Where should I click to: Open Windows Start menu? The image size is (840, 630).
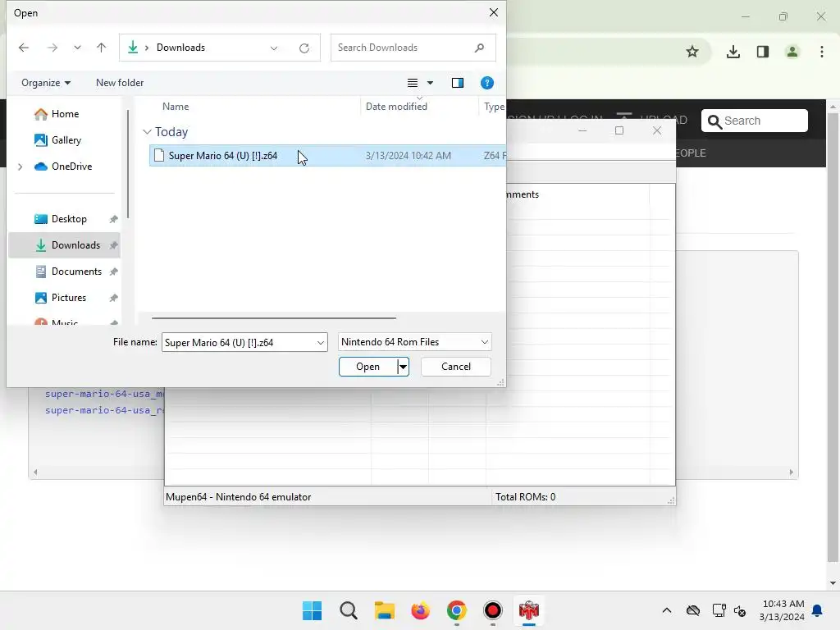312,610
